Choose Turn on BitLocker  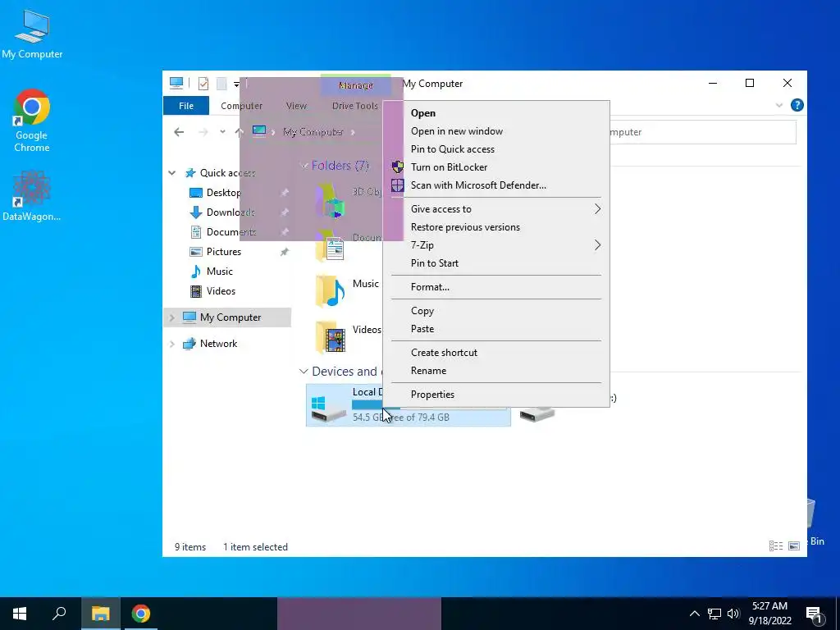click(496, 167)
